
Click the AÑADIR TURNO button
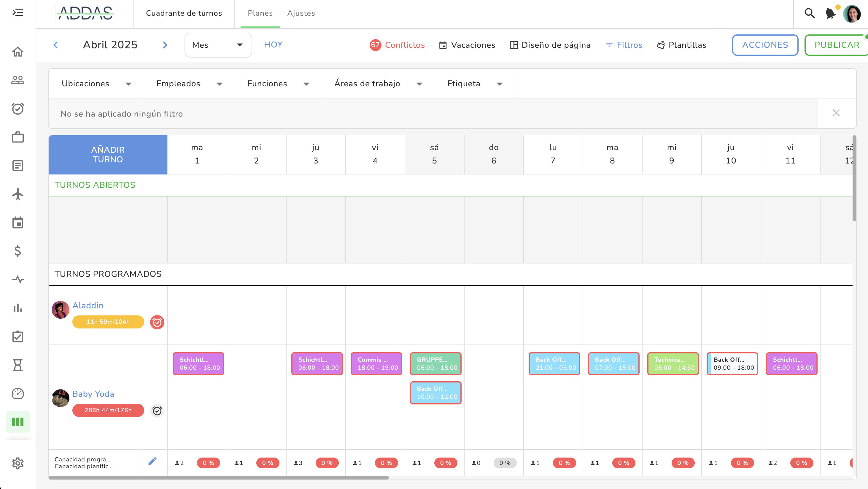[108, 155]
